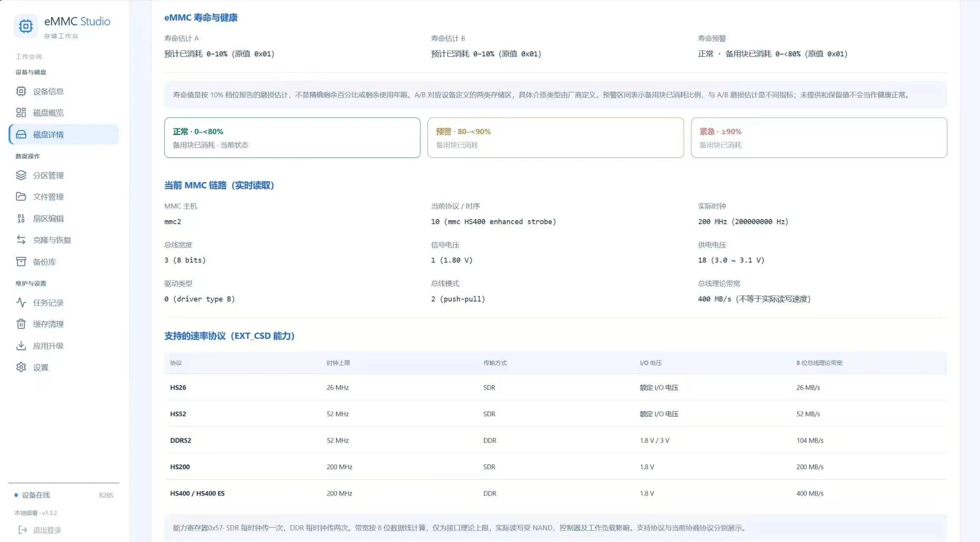
Task: Click the 备份库 archive box icon
Action: (x=21, y=262)
